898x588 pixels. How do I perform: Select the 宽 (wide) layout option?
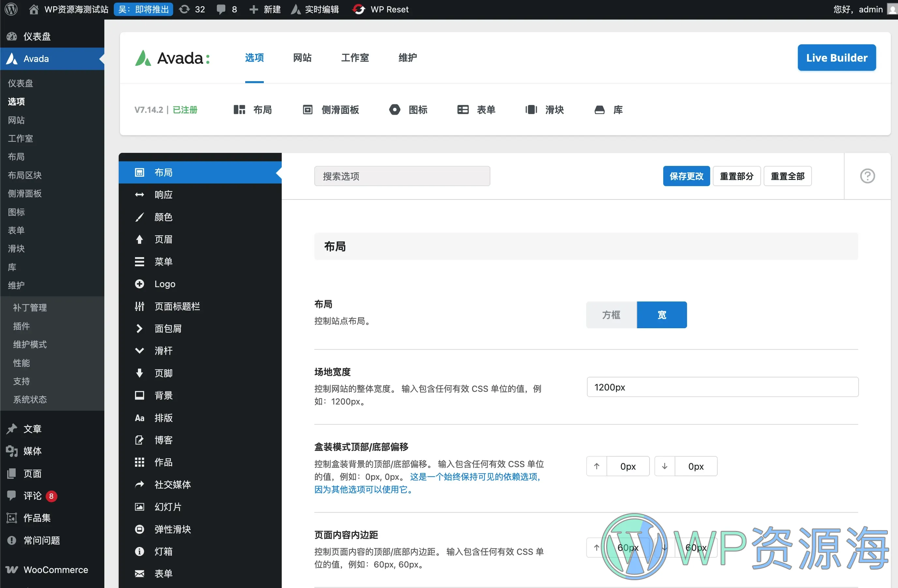tap(661, 315)
